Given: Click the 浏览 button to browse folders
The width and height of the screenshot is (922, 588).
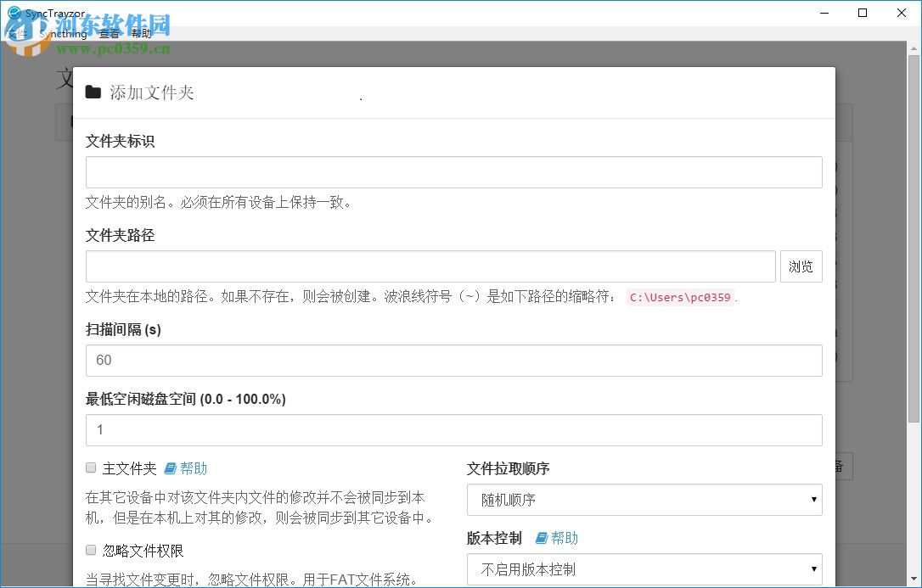Looking at the screenshot, I should tap(801, 266).
